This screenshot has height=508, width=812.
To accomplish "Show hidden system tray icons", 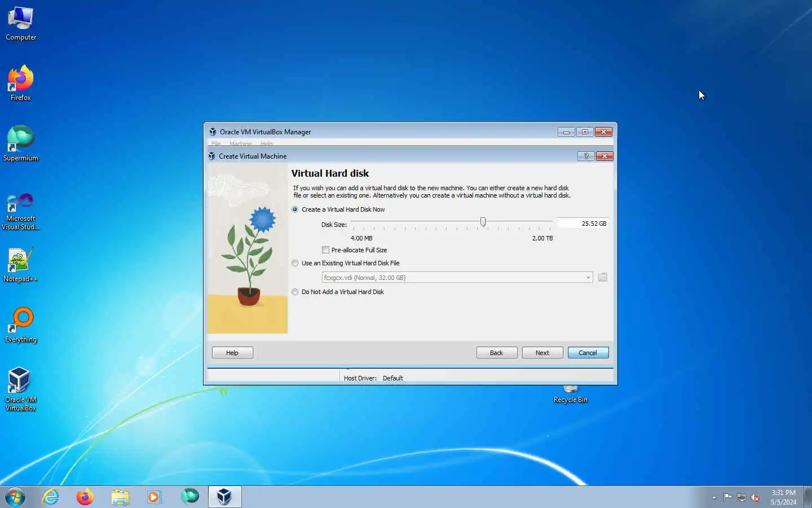I will 714,497.
